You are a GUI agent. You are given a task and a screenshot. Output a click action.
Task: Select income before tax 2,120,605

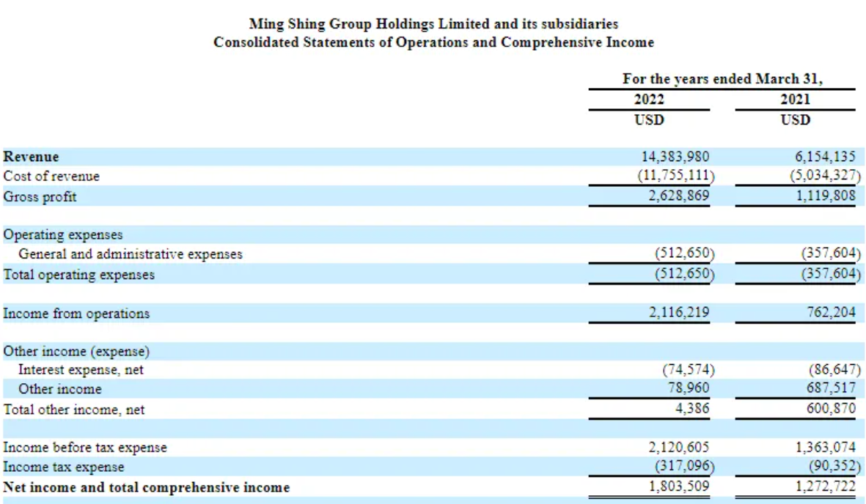tap(679, 447)
